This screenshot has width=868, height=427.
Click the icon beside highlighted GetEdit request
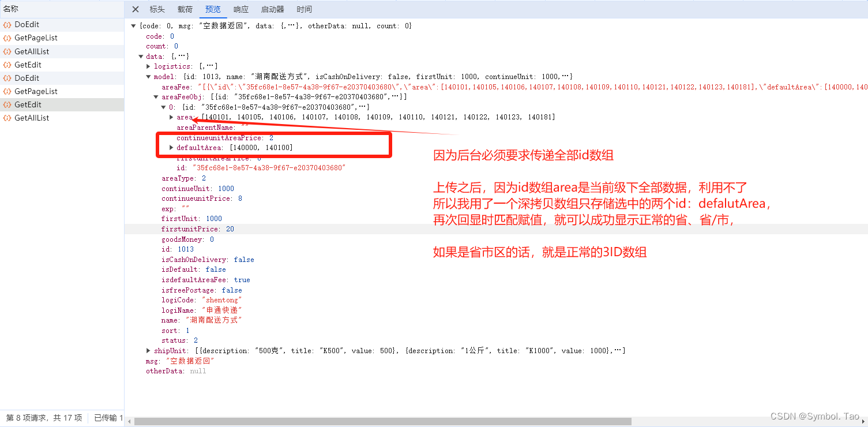[x=7, y=105]
